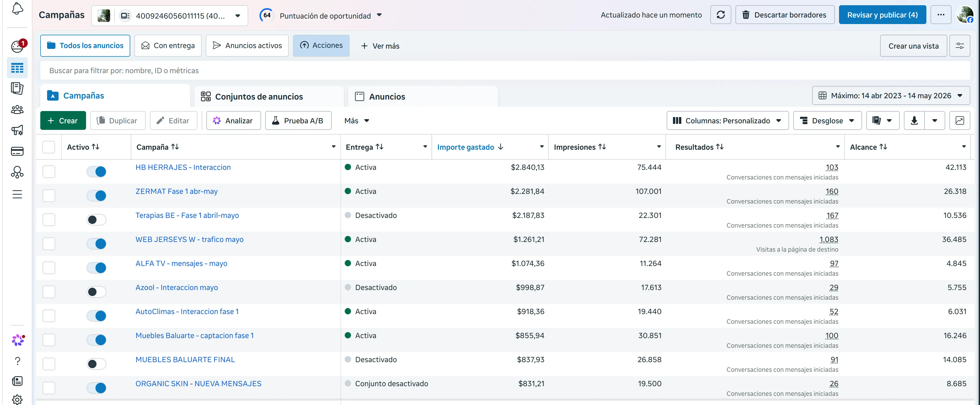Open the notifications bell icon
Viewport: 980px width, 405px height.
pos(17,8)
